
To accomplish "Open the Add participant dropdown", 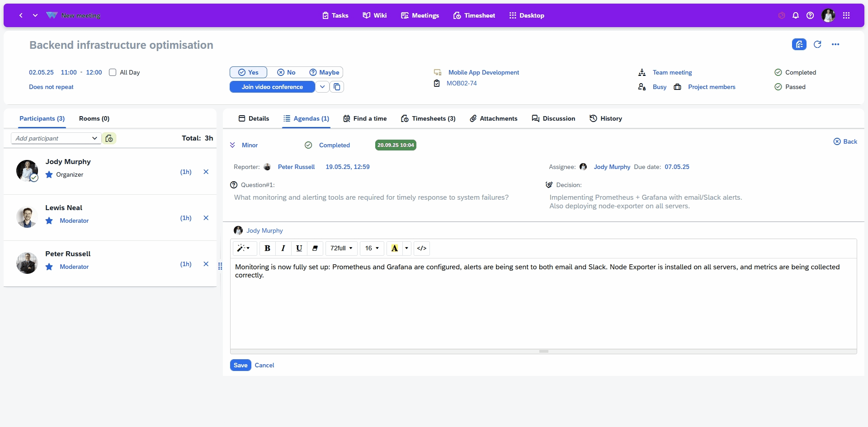I will click(56, 138).
